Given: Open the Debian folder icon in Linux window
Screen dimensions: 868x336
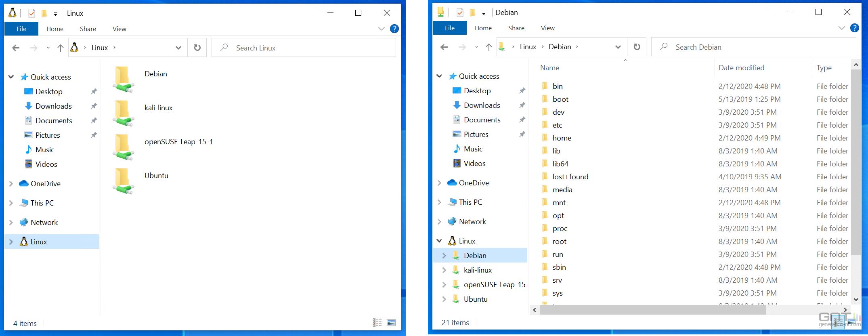Looking at the screenshot, I should coord(123,79).
